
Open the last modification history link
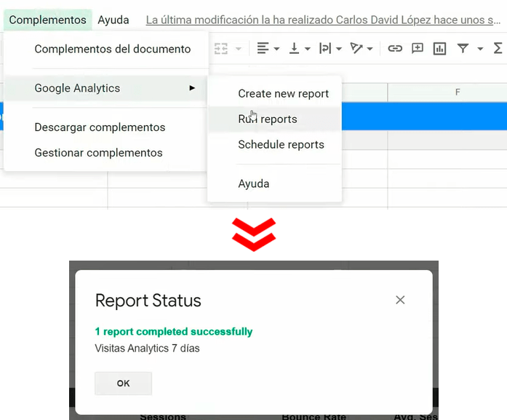point(323,20)
